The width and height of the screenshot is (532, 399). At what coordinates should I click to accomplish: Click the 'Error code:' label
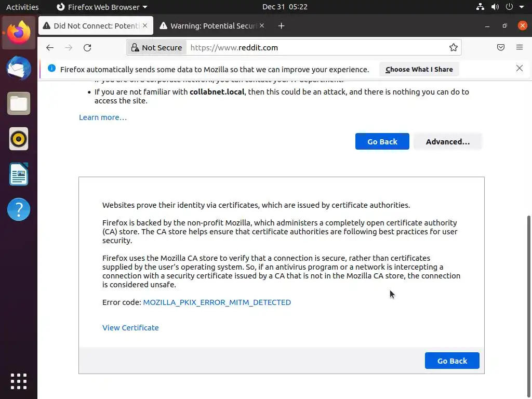click(122, 302)
